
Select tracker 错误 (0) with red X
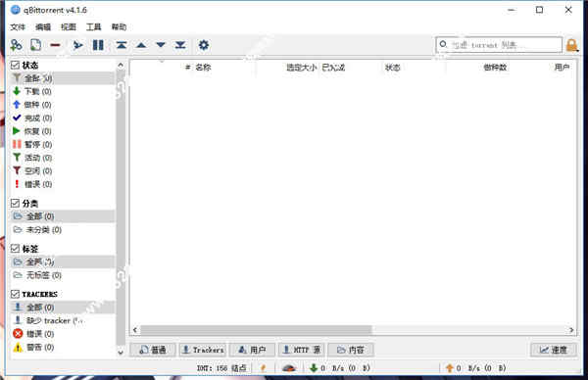63,334
